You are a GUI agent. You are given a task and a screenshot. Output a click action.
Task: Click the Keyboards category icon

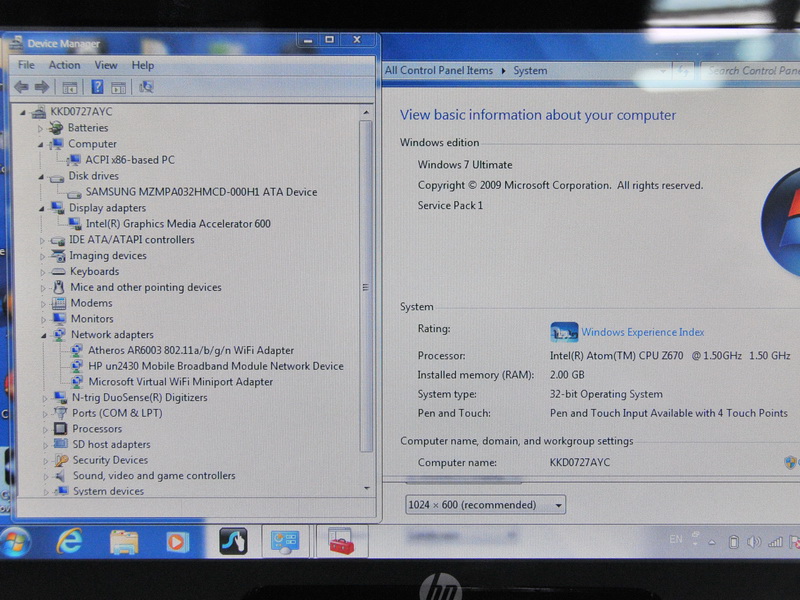tap(59, 271)
